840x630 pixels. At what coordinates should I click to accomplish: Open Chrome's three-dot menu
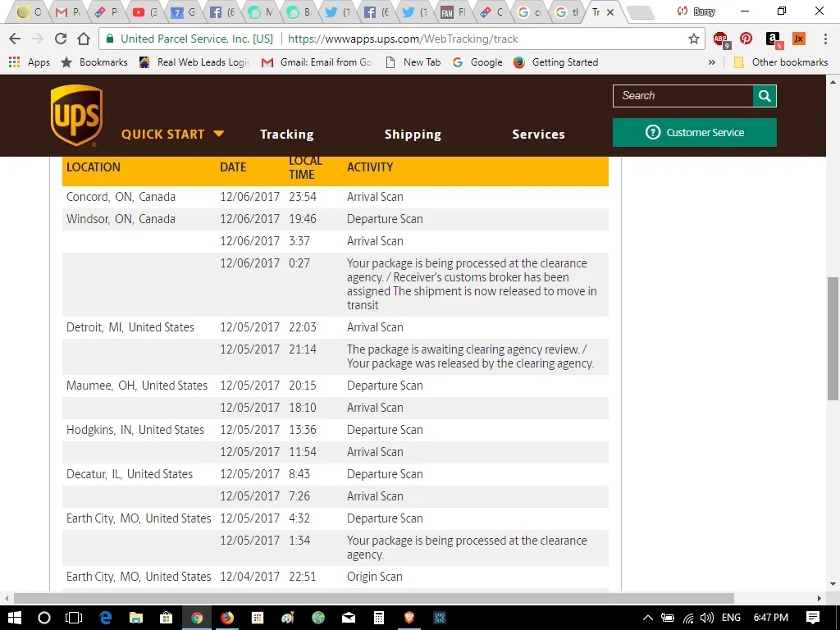click(825, 39)
